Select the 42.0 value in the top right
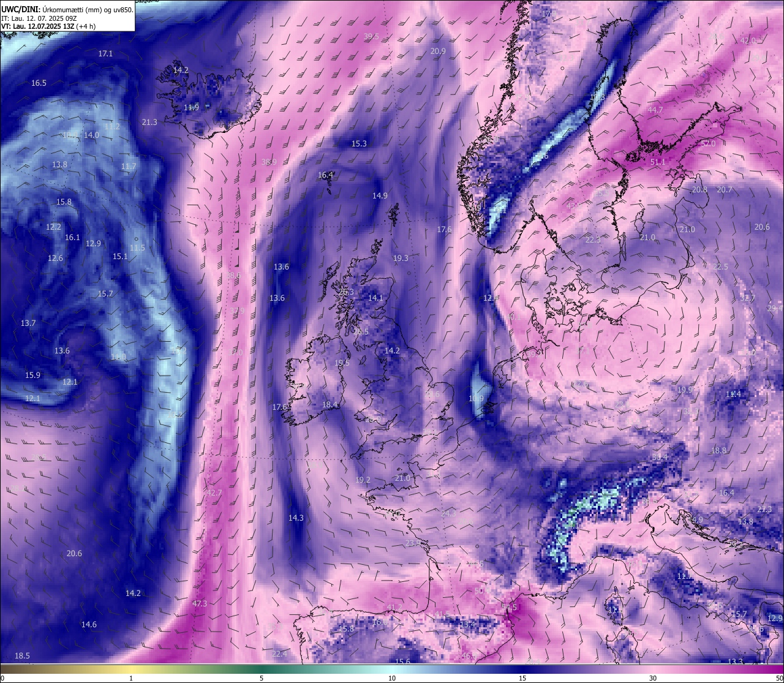Screen dimensions: 784x683 click(748, 41)
